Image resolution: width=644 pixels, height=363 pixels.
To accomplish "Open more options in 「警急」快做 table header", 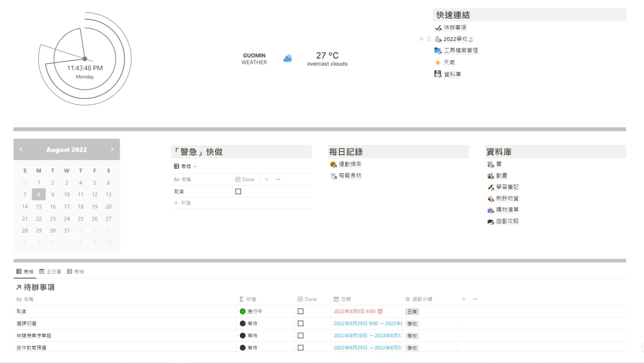I will click(x=278, y=179).
